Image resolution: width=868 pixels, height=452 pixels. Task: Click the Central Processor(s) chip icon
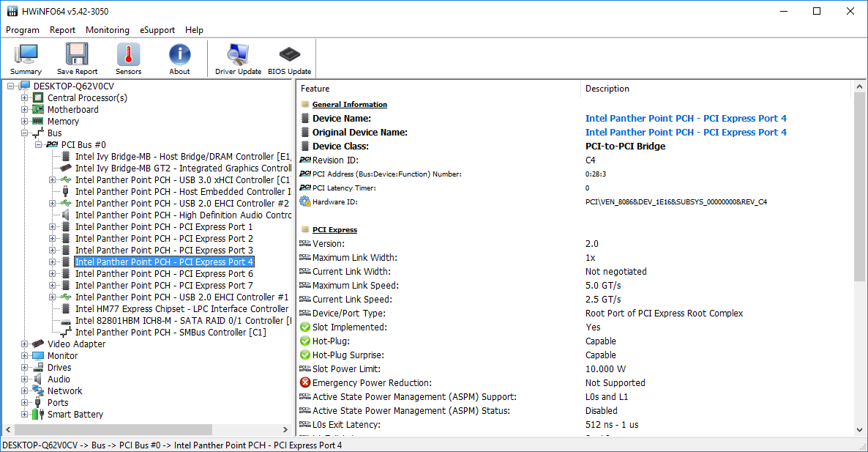(x=38, y=98)
